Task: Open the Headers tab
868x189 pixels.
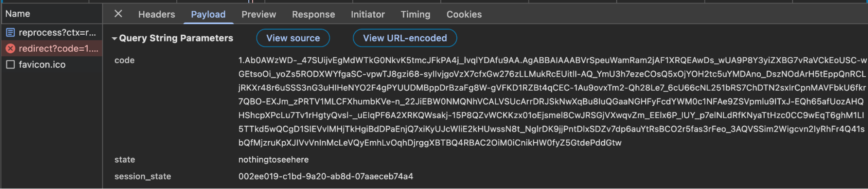Action: (x=156, y=14)
